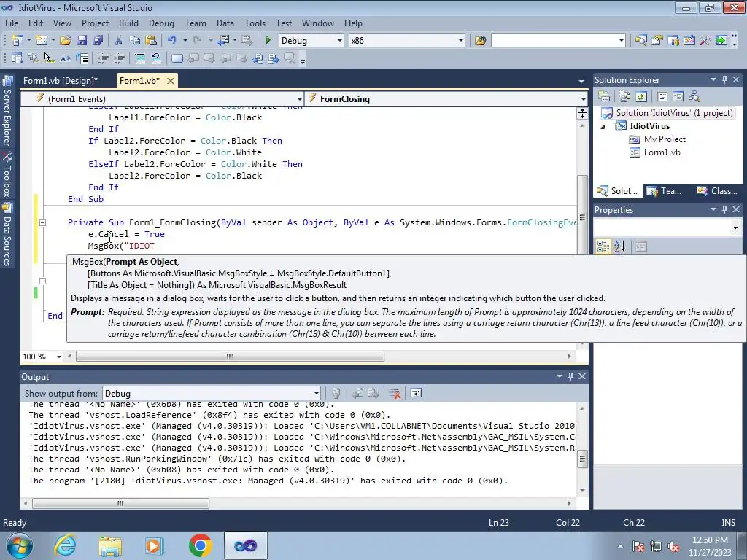747x560 pixels.
Task: Click the Solution Explorer Properties icon
Action: pyautogui.click(x=604, y=97)
